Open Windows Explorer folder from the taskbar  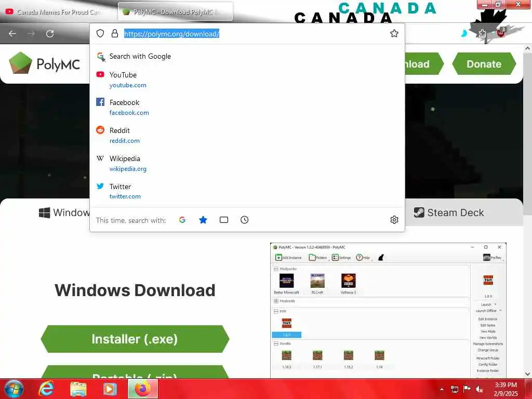point(78,389)
